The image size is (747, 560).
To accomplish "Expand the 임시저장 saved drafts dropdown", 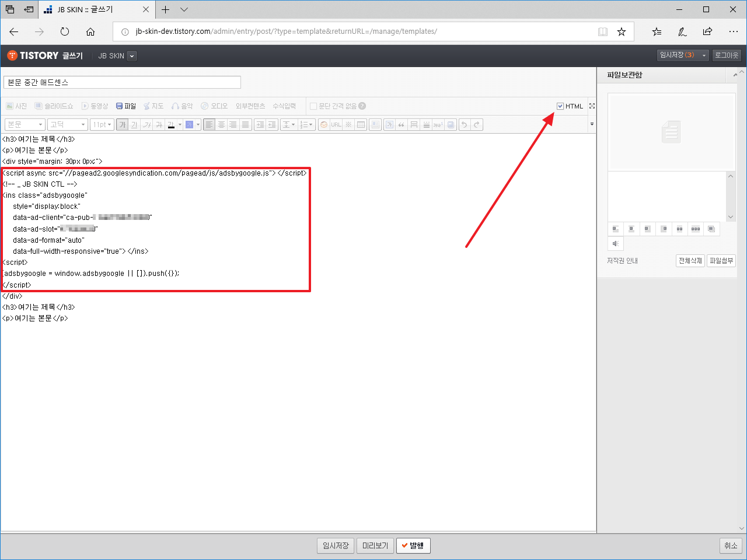I will (704, 55).
